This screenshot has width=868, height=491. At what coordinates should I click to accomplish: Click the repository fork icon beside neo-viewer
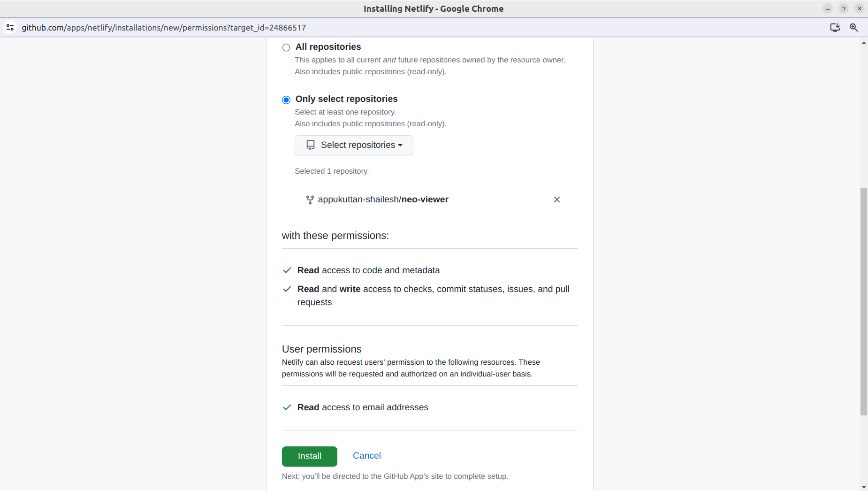tap(310, 199)
